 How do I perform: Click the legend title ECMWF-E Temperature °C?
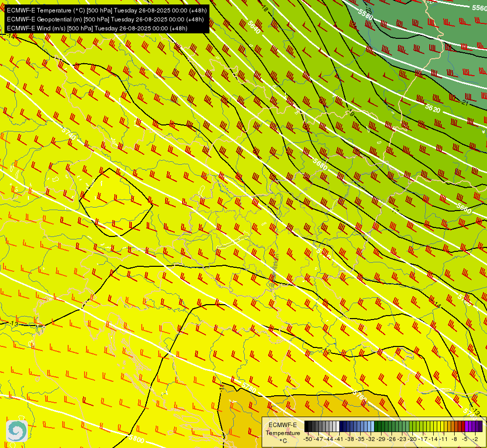[x=283, y=433]
